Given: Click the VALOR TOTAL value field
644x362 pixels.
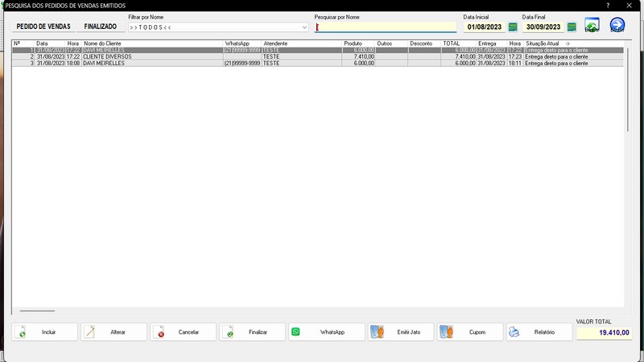Looking at the screenshot, I should 605,332.
